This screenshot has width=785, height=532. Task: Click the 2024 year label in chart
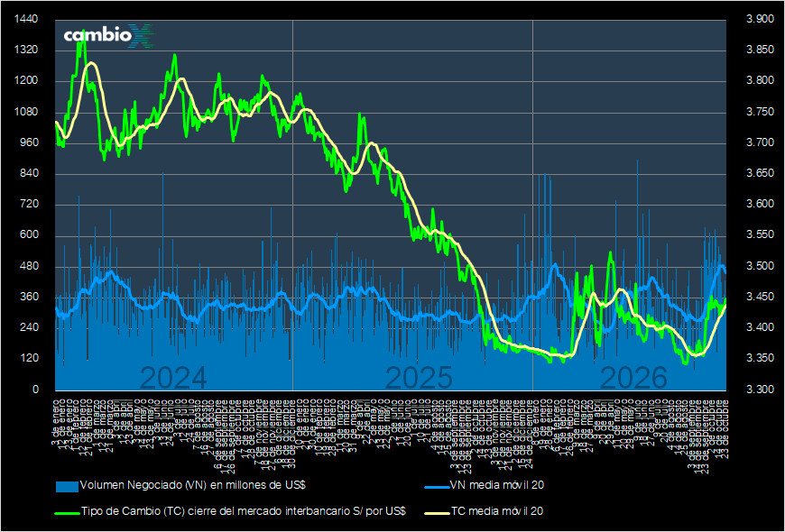[x=173, y=378]
